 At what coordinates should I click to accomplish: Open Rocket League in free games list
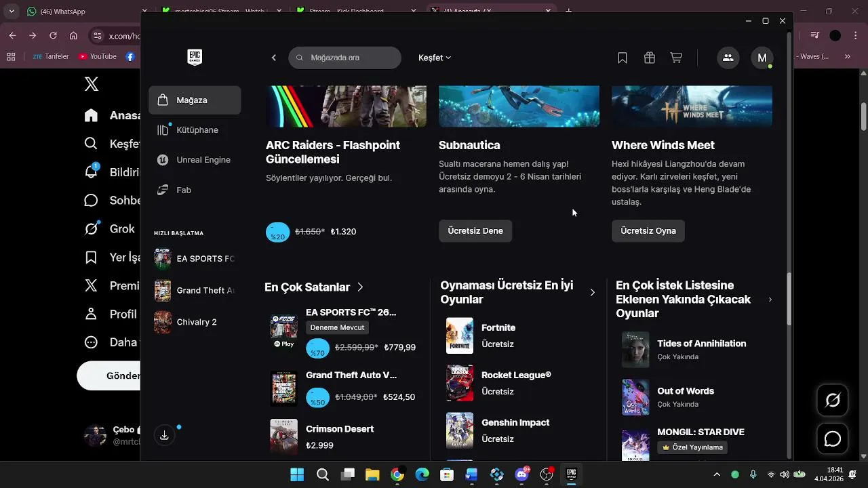click(519, 383)
